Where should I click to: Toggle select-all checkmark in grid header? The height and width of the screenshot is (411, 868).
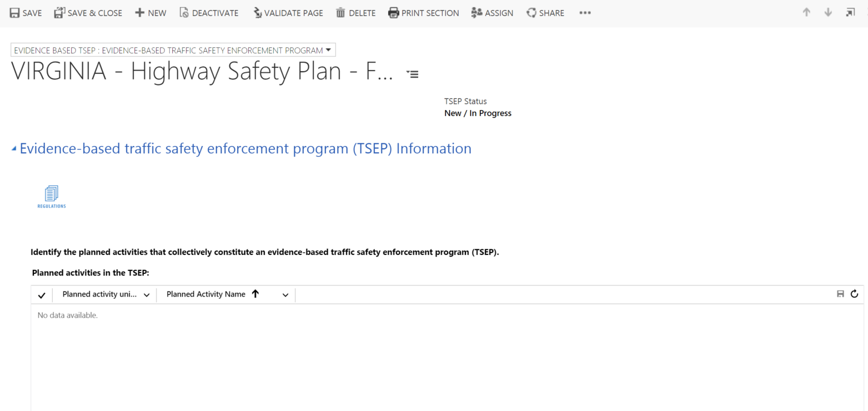(x=42, y=295)
